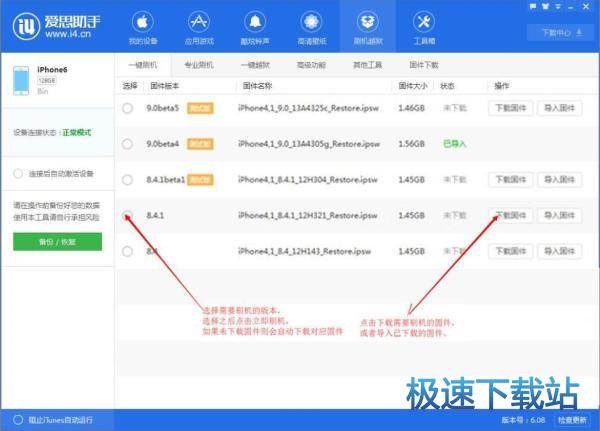
Task: Open 下载中心 download center
Action: pos(561,33)
